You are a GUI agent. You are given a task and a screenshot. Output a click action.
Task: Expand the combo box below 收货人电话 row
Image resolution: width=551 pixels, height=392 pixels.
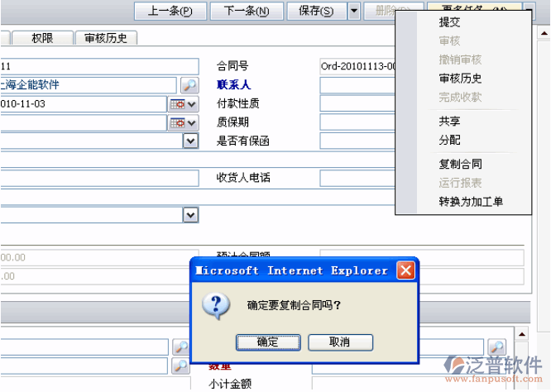point(191,215)
